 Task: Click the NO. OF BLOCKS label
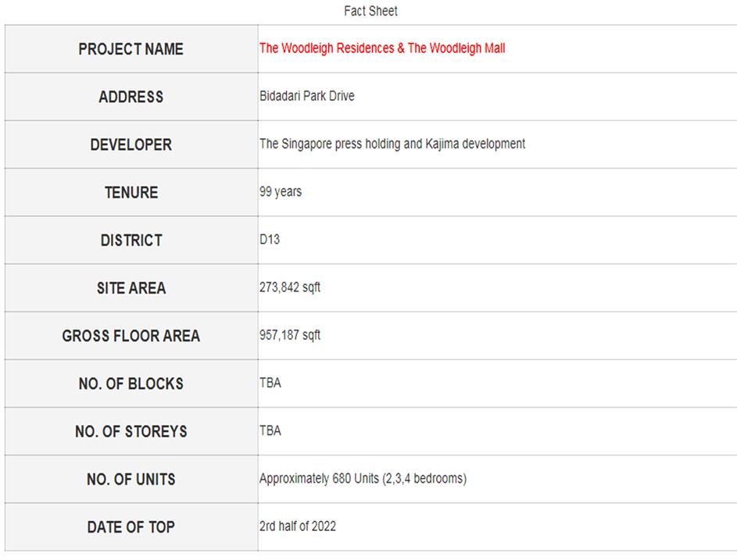tap(131, 383)
